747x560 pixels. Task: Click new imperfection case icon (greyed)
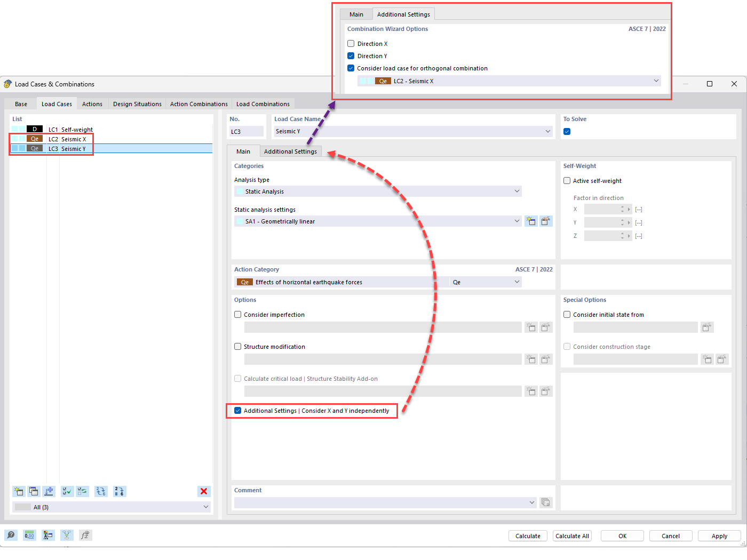(x=531, y=327)
